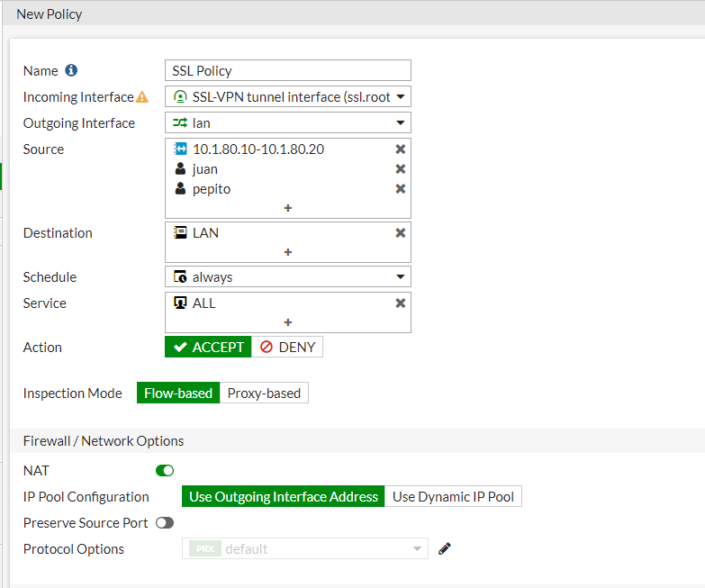
Task: Set Action to DENY
Action: (x=287, y=348)
